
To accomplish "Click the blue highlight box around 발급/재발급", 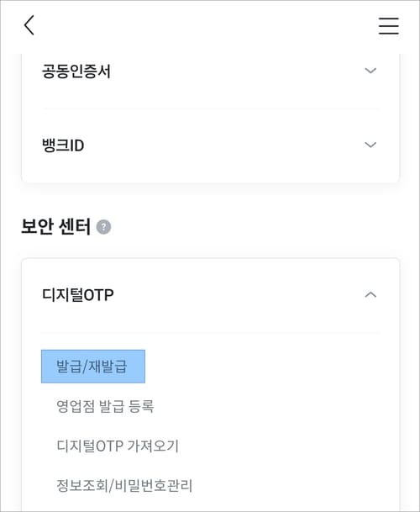I will click(93, 367).
